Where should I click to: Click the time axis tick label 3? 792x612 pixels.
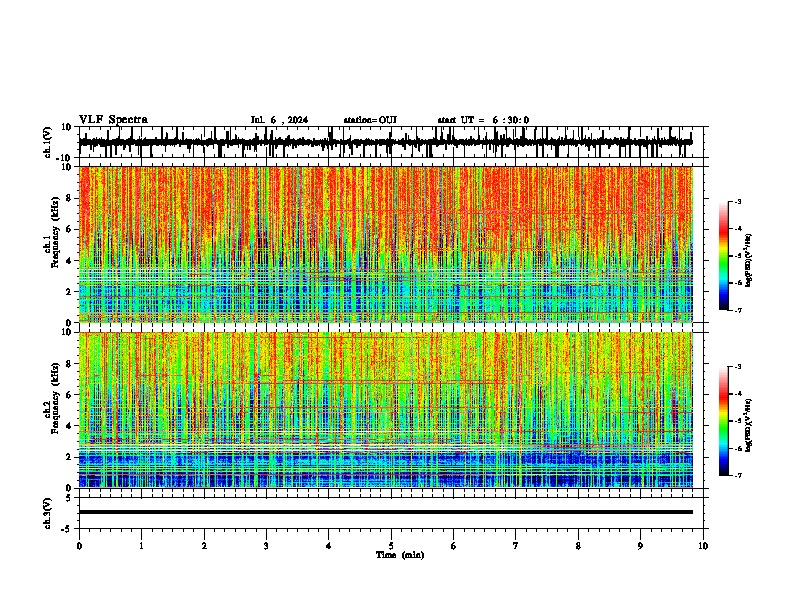coord(266,546)
